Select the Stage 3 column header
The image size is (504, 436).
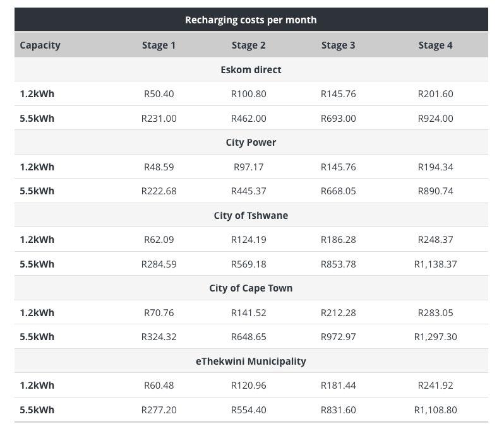pos(338,45)
